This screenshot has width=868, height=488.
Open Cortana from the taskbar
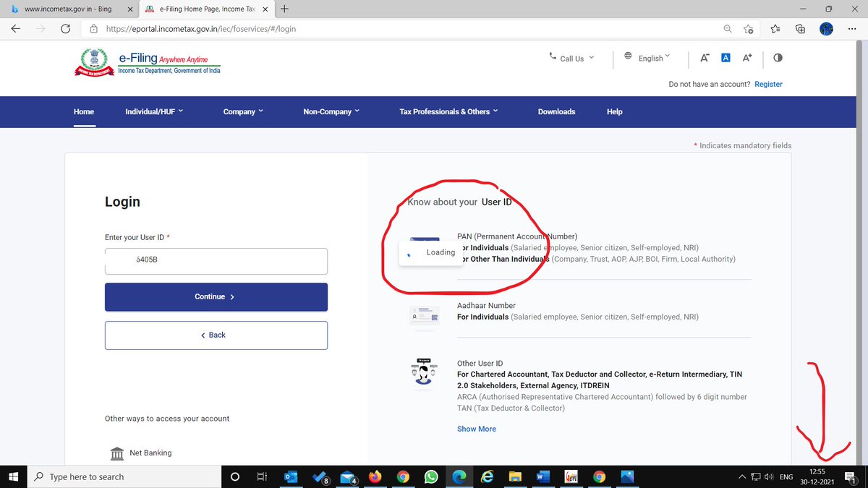point(234,476)
